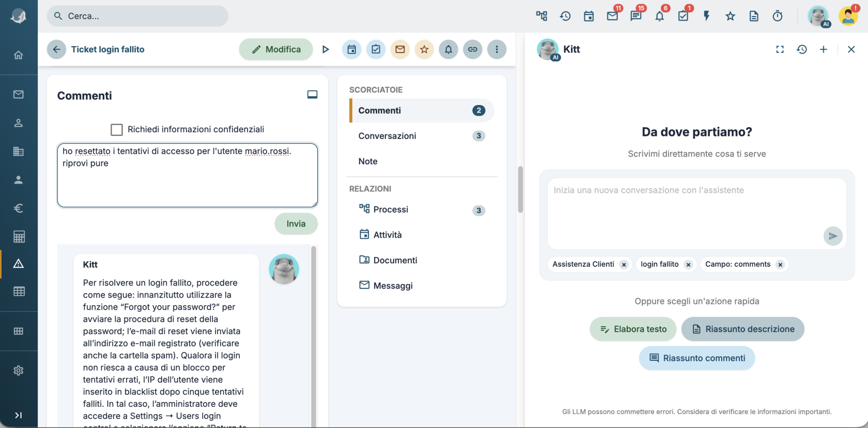Screen dimensions: 868x428
Task: Click the star favorite ticket action icon
Action: (424, 50)
